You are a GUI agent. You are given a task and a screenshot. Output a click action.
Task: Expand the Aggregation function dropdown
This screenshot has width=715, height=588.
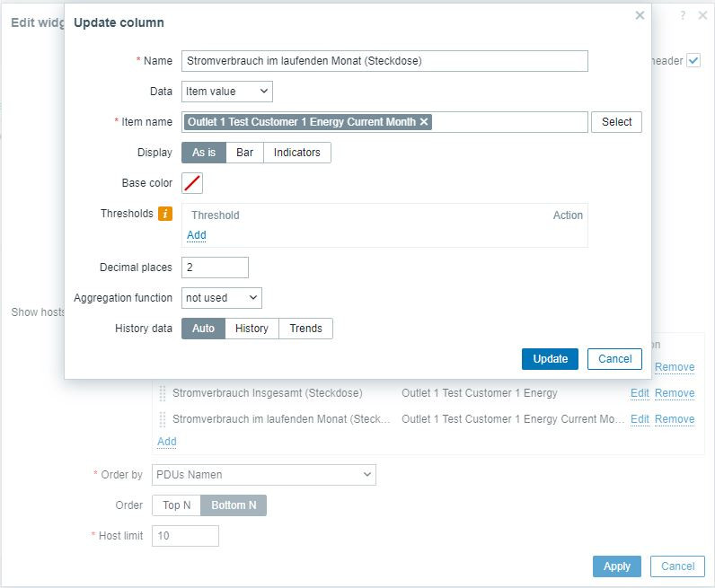pos(221,298)
